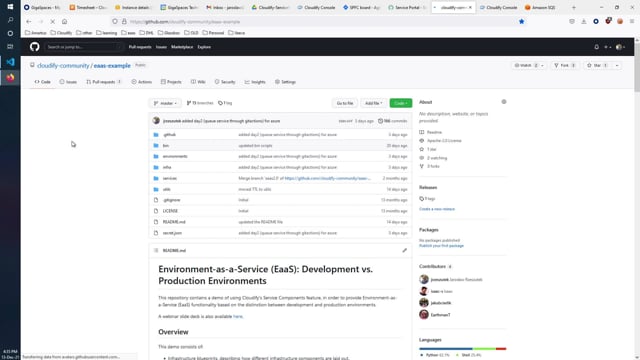
Task: Open the cloudify-community organization link
Action: [63, 66]
